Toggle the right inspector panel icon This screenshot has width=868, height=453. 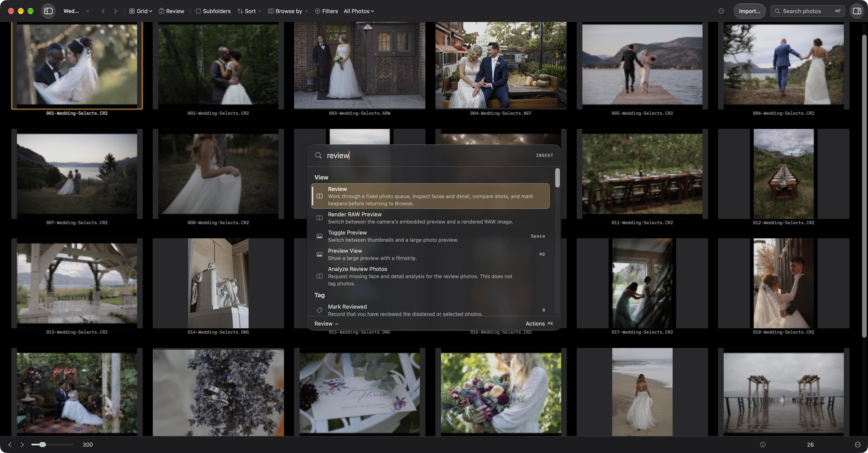pyautogui.click(x=857, y=11)
